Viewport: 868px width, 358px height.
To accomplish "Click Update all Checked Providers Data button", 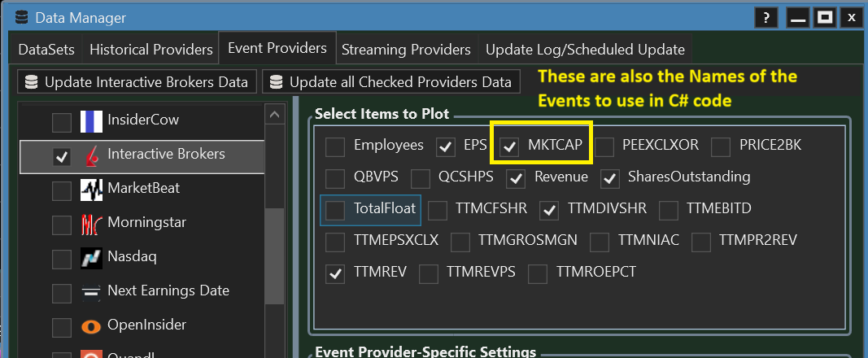I will (x=391, y=82).
